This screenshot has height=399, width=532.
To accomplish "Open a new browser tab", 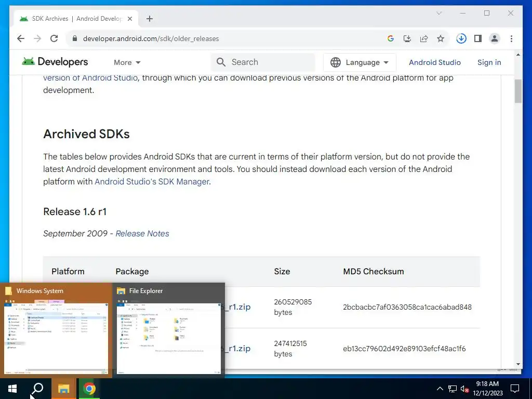I will click(149, 19).
